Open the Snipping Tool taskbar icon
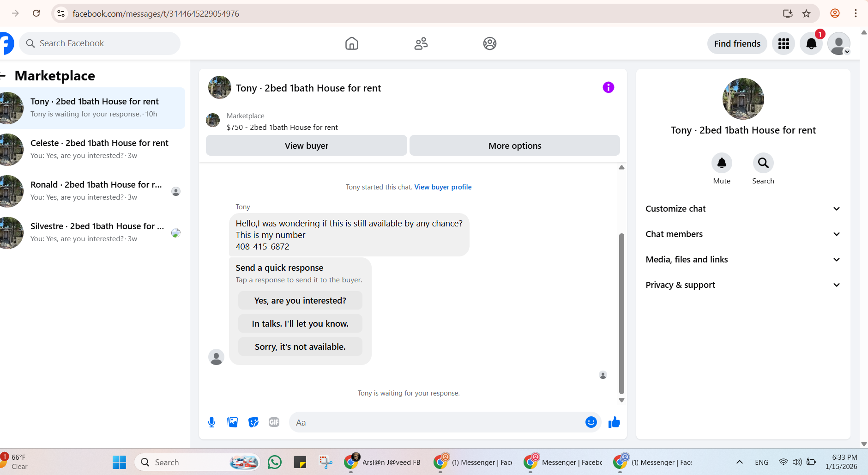868x475 pixels. pyautogui.click(x=325, y=462)
